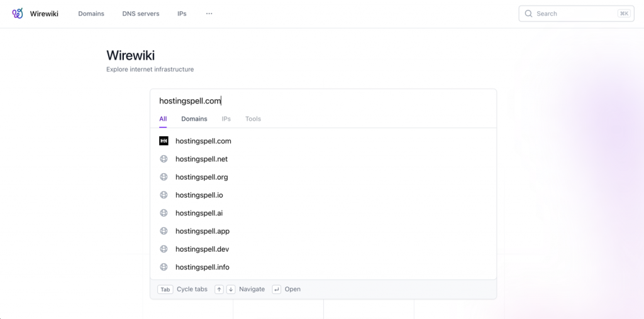Open the hostingspell.io result

point(323,195)
